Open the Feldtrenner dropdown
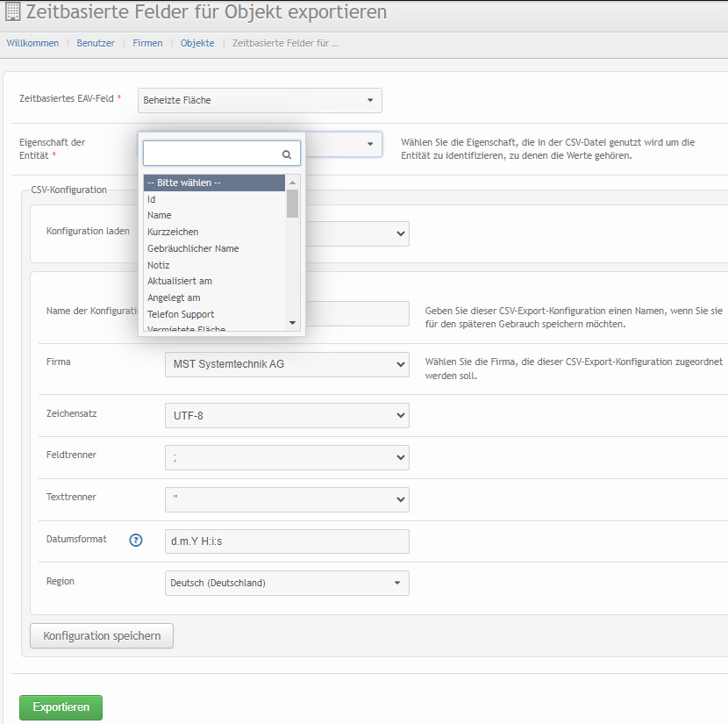Viewport: 728px width, 724px height. tap(287, 457)
